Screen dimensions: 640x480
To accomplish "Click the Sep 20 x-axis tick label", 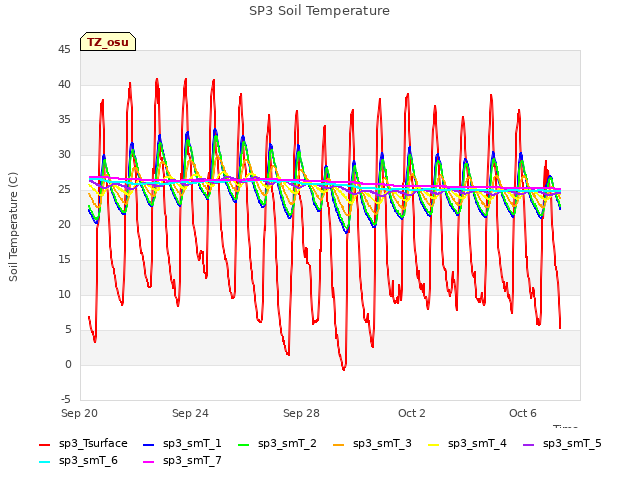I will pyautogui.click(x=80, y=413).
